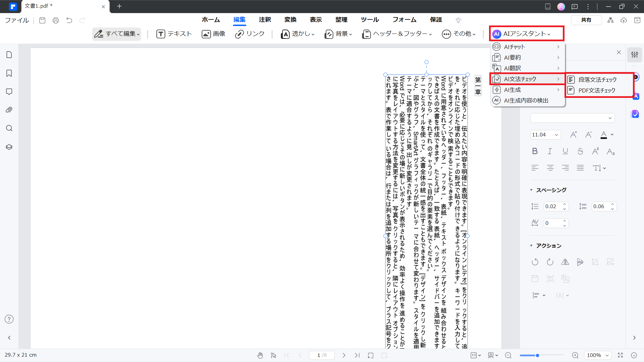The width and height of the screenshot is (644, 362).
Task: Toggle italic formatting
Action: point(550,152)
